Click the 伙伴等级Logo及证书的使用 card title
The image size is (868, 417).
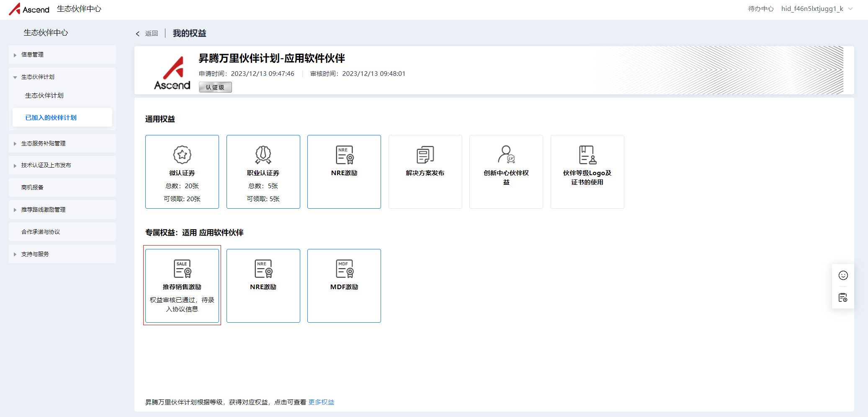587,178
